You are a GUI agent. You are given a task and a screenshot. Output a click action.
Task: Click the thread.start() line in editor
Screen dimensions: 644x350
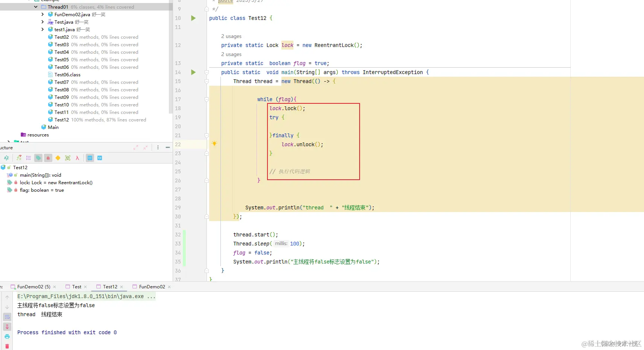[x=255, y=235]
